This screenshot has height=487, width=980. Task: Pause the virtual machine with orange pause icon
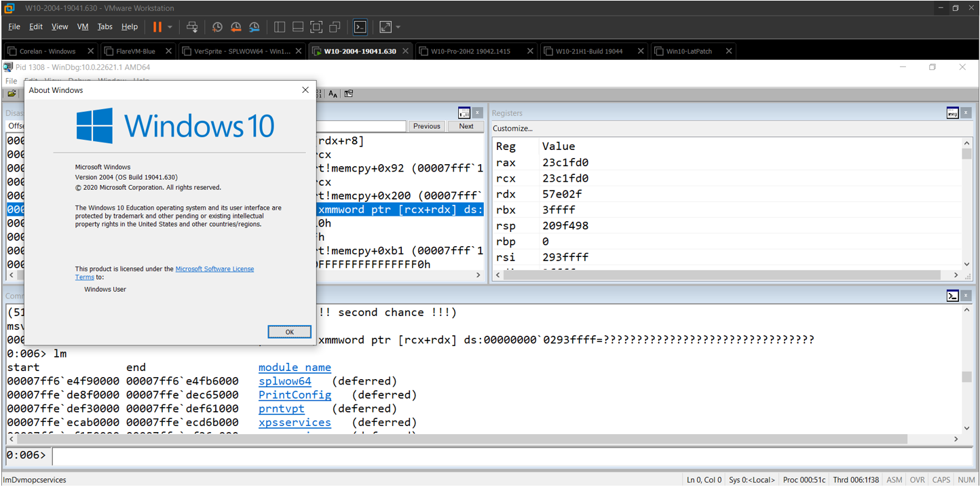157,27
